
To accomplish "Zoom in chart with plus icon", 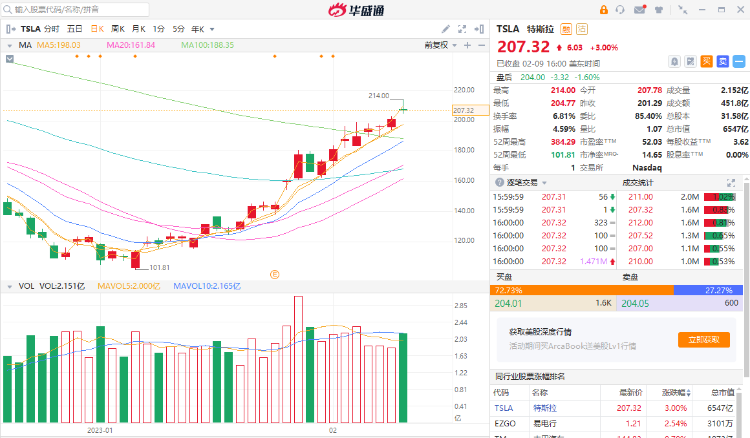I will (467, 45).
